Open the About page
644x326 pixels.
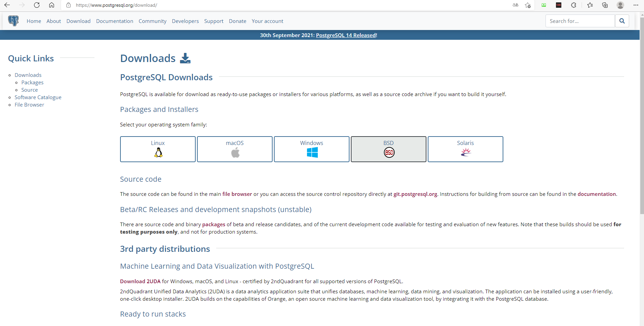[54, 21]
